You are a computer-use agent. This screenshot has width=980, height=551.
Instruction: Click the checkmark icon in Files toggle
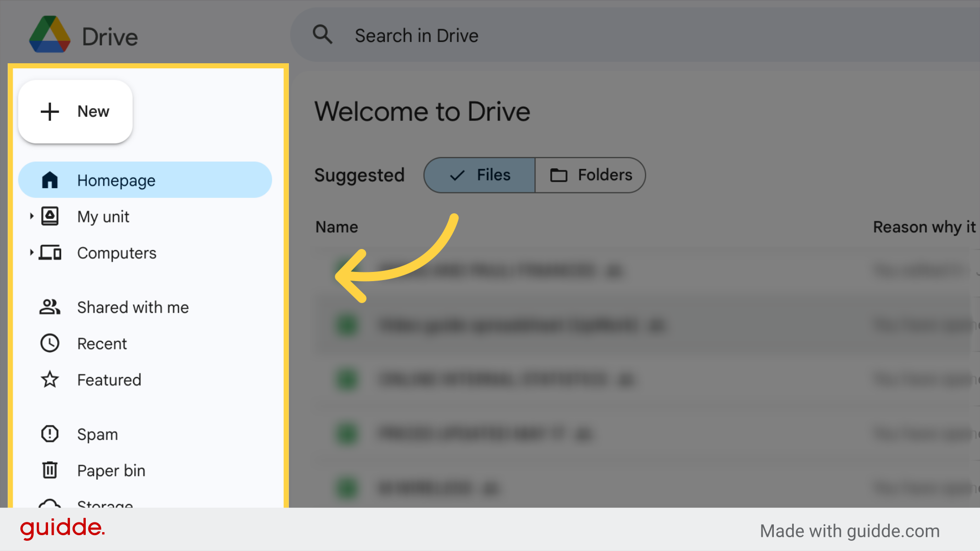[x=457, y=175]
